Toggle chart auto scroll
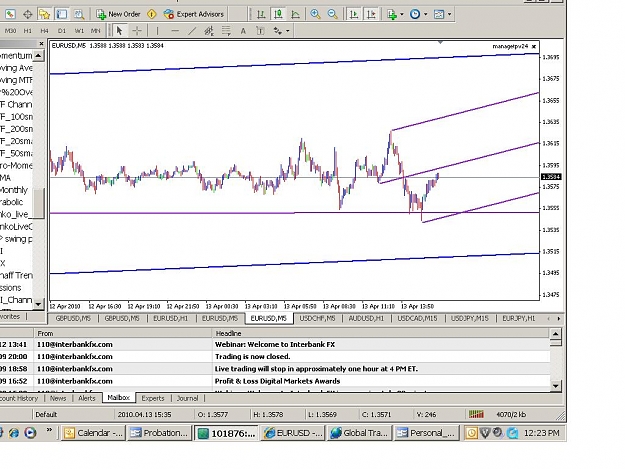Image resolution: width=625 pixels, height=469 pixels. pos(354,14)
